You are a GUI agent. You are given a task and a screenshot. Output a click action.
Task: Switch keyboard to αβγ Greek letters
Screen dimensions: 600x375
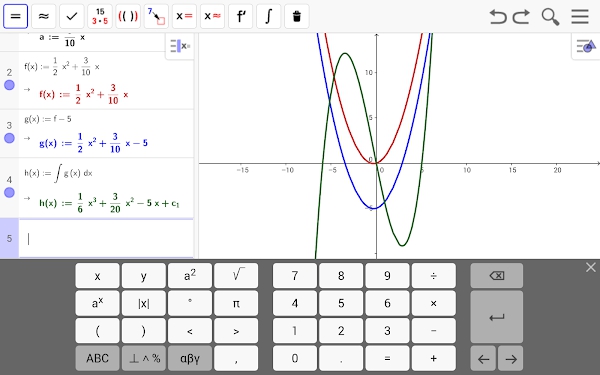(x=190, y=358)
